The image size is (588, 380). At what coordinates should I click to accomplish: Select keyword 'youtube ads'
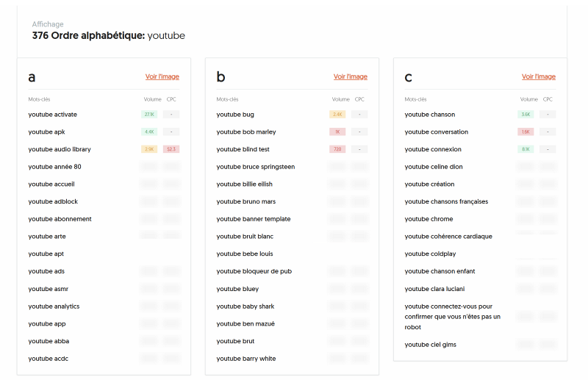[x=46, y=271]
